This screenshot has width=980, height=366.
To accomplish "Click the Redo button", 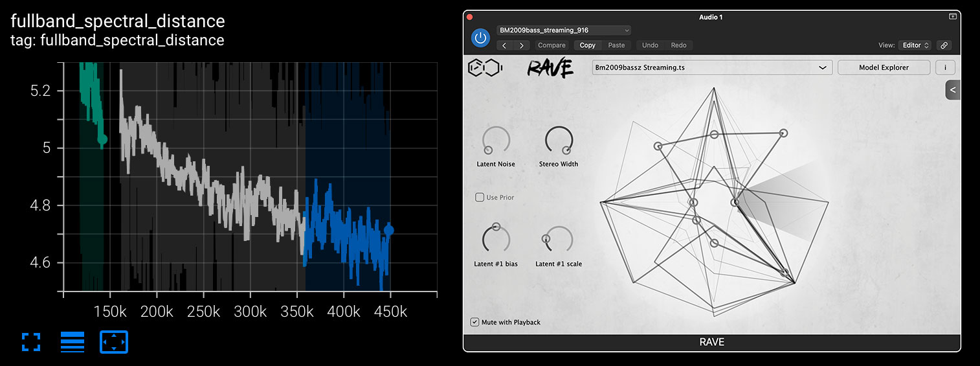I will pos(678,45).
